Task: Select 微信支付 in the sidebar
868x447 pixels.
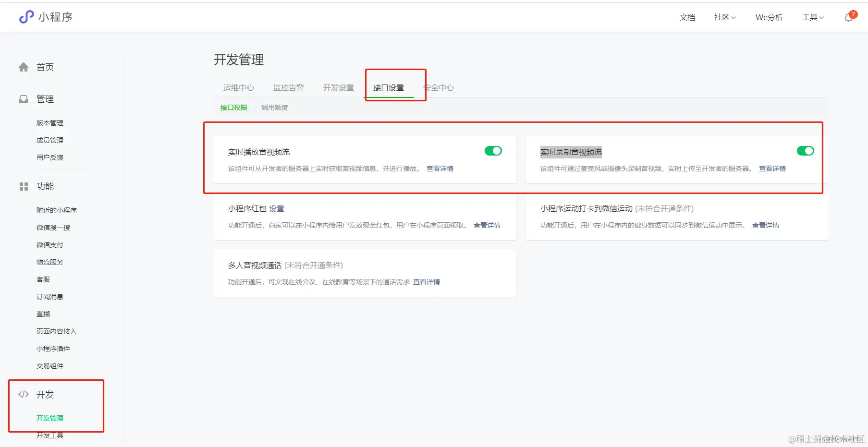Action: (49, 244)
